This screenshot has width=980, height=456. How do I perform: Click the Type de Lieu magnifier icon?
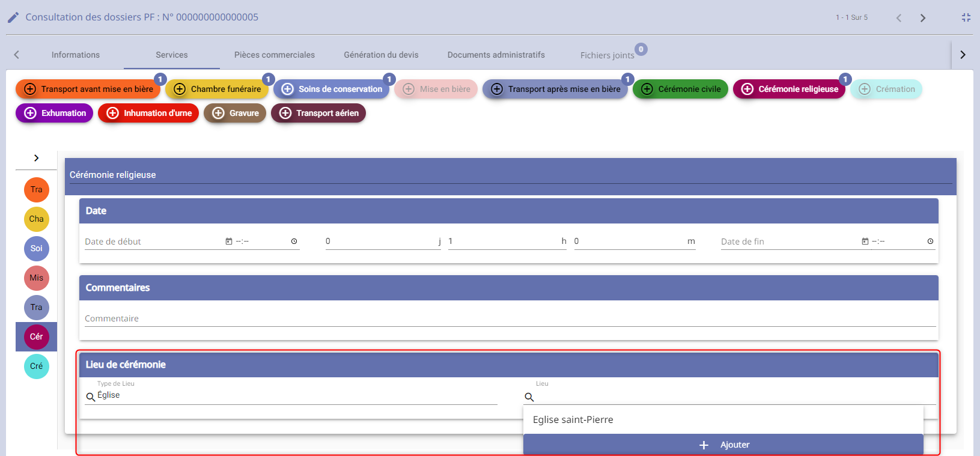[91, 397]
